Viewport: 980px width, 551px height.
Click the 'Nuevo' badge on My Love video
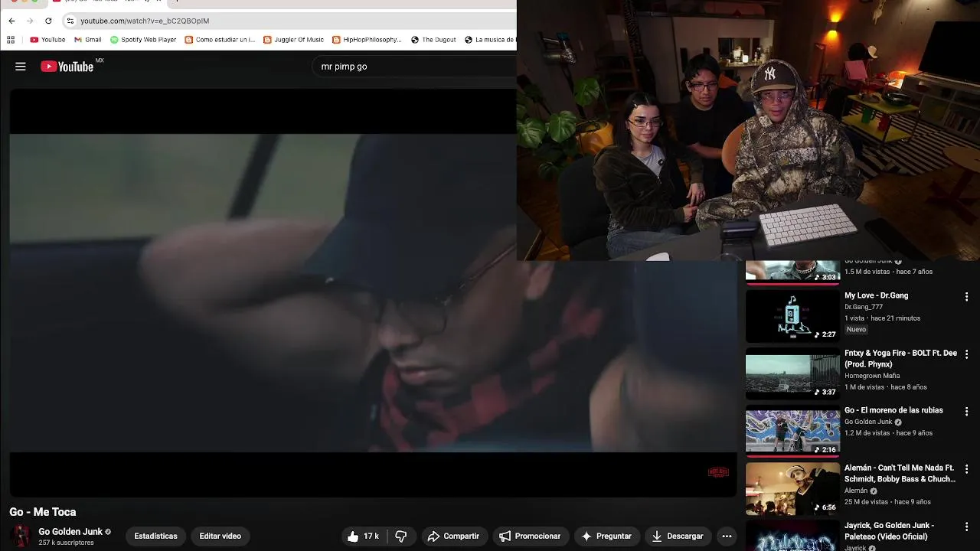856,330
